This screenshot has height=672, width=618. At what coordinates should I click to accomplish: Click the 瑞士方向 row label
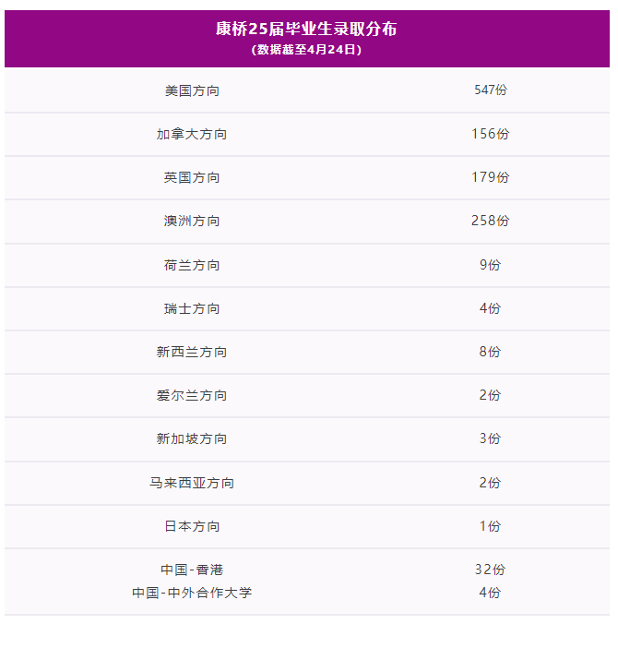pyautogui.click(x=192, y=308)
